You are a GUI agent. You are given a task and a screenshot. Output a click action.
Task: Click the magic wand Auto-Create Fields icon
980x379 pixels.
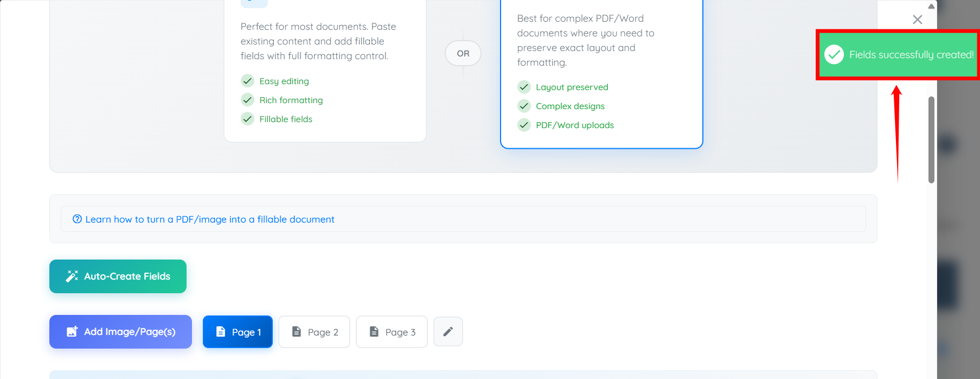[72, 276]
